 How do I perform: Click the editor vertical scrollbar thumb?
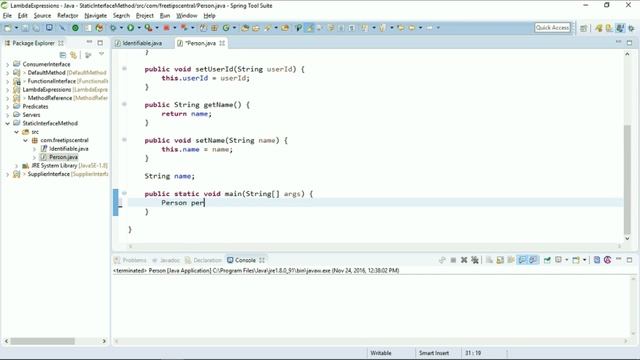coord(627,180)
